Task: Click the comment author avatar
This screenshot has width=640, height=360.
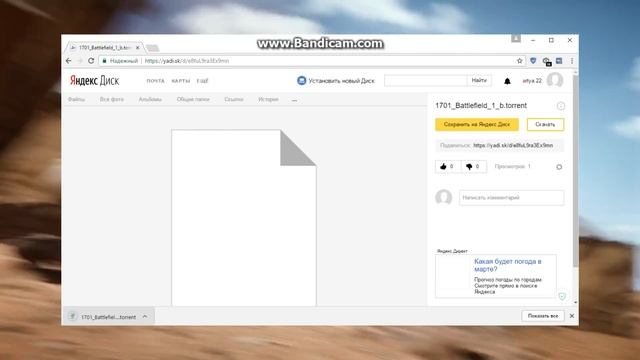Action: tap(444, 198)
